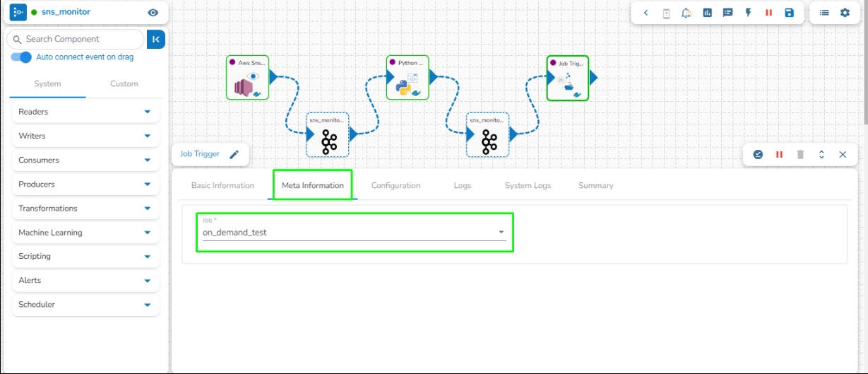
Task: Edit the Job Trigger name with pencil icon
Action: pyautogui.click(x=234, y=154)
